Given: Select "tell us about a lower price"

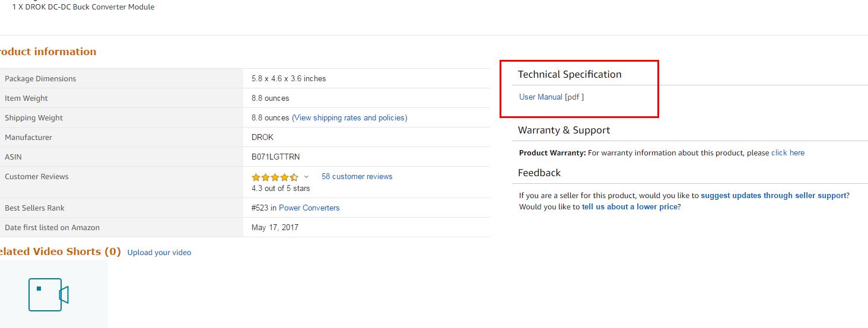Looking at the screenshot, I should [629, 207].
